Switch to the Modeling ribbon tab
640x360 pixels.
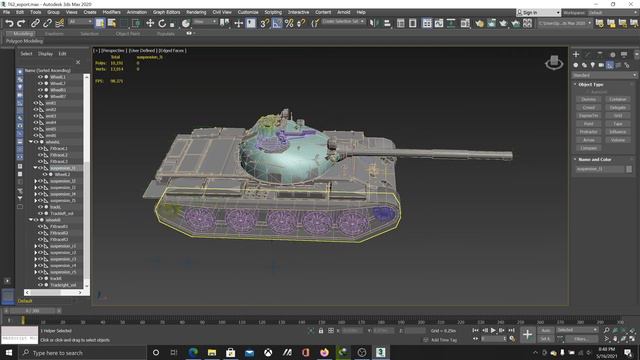[x=23, y=34]
